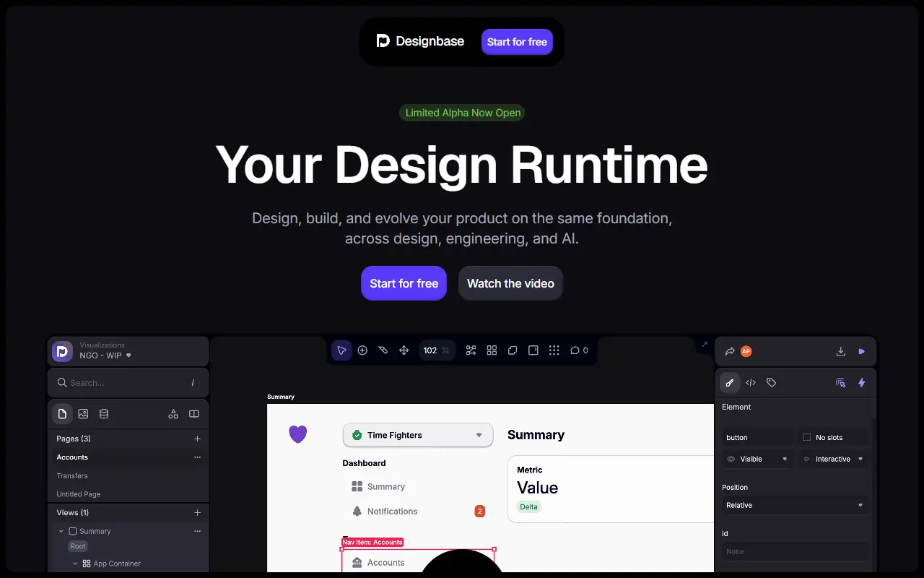Viewport: 924px width, 578px height.
Task: Click the Metric Value card
Action: coord(611,489)
